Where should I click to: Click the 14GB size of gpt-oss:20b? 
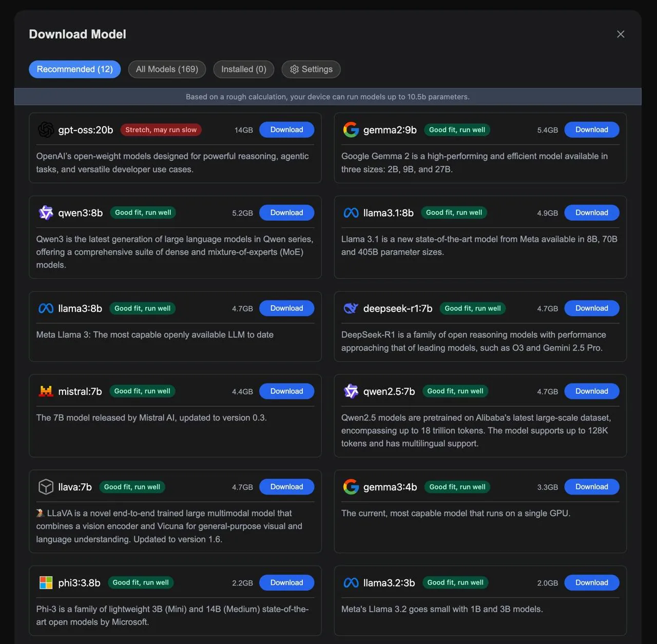click(x=244, y=130)
